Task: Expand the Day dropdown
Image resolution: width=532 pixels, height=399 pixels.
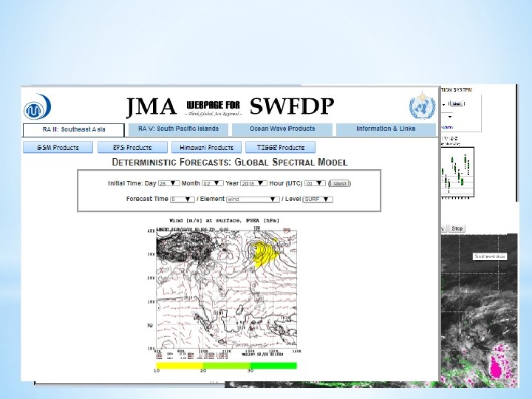Action: [x=168, y=183]
